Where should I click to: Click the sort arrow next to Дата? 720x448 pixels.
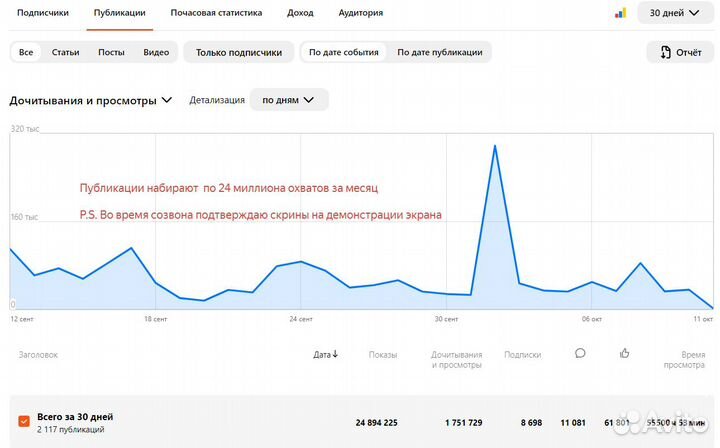[x=335, y=354]
